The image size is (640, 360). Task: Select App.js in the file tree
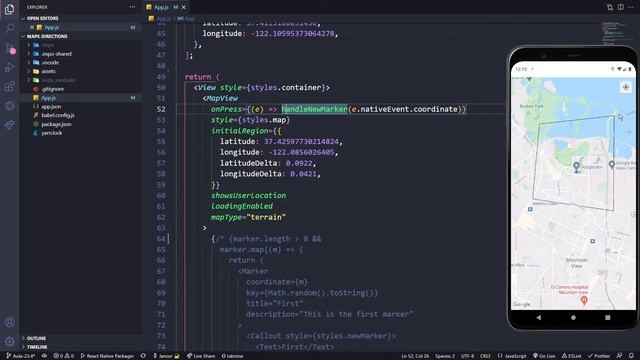[x=81, y=98]
